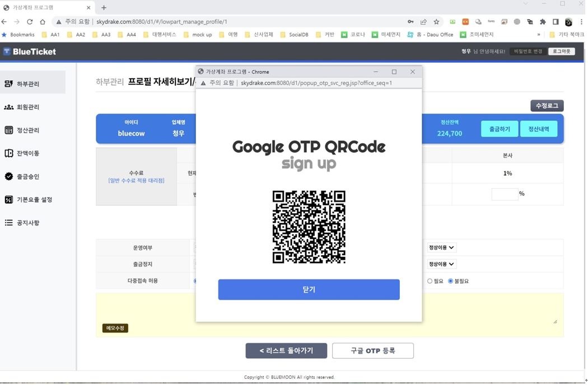The image size is (588, 385).
Task: Click the browser back arrow
Action: [4, 22]
